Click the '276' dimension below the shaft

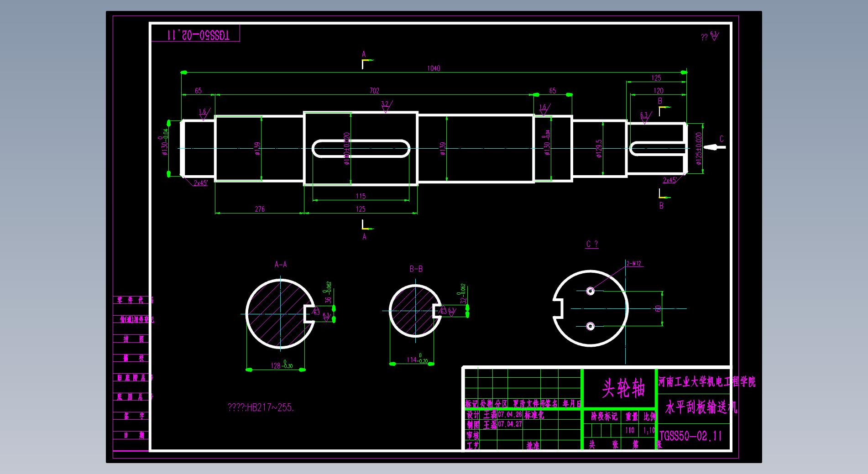click(x=260, y=209)
